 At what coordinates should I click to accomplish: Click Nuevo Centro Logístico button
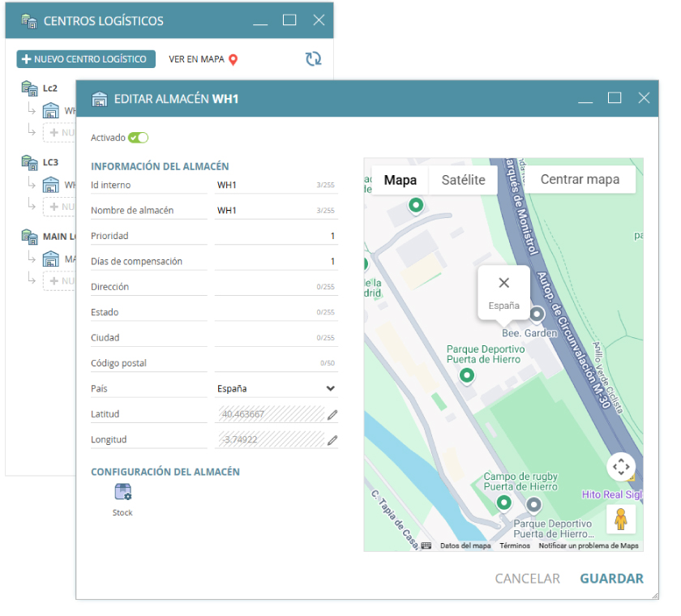click(x=86, y=59)
